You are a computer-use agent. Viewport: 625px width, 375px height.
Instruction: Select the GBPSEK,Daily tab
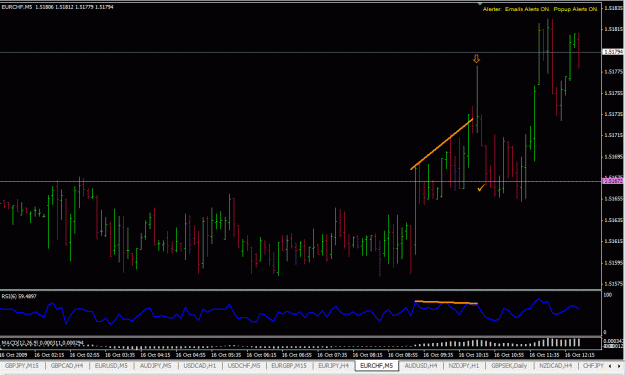pyautogui.click(x=509, y=365)
